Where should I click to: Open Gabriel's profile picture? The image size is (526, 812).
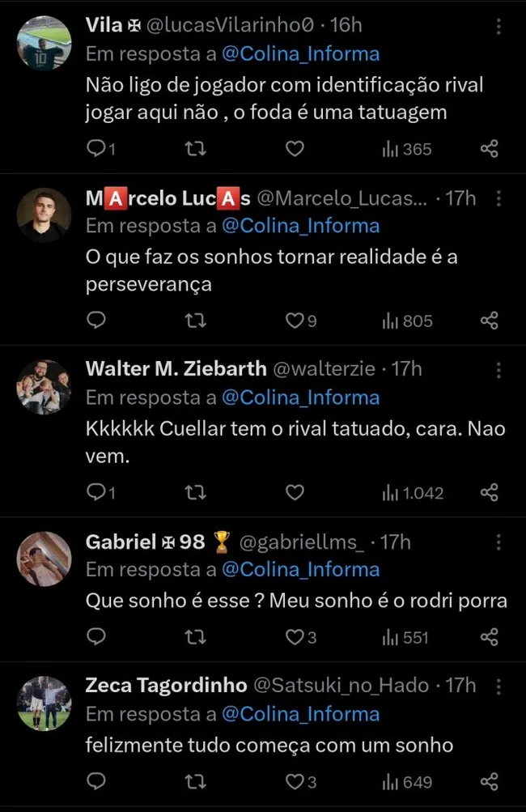click(x=44, y=558)
